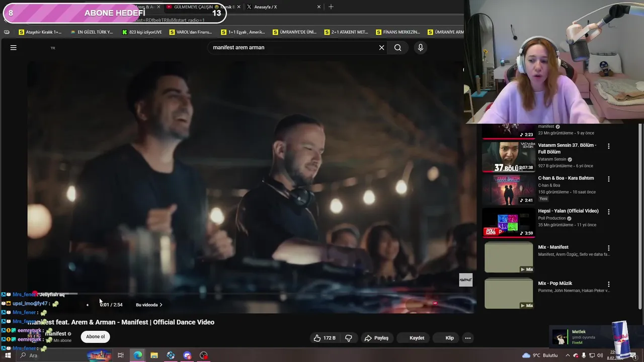The width and height of the screenshot is (644, 362).
Task: Open Microsoft Edge from taskbar
Action: (x=137, y=355)
